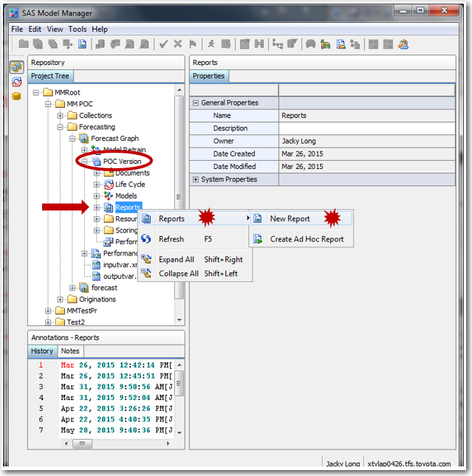
Task: Click the project tree scroll down arrow
Action: tap(179, 320)
